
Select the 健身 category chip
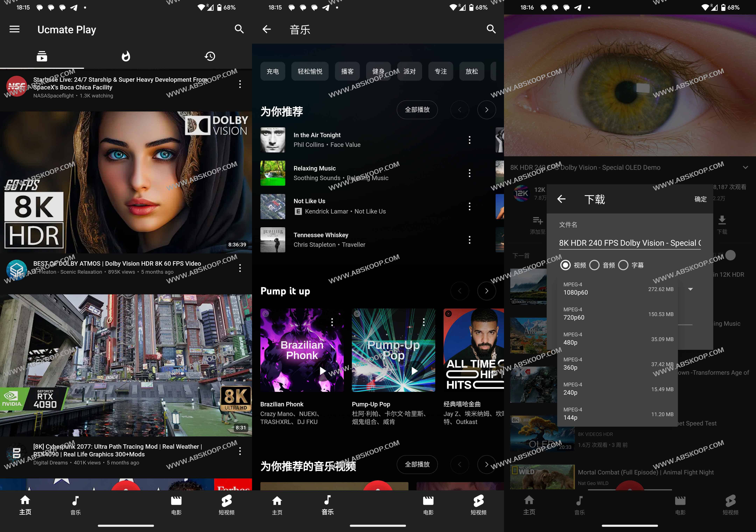(378, 71)
